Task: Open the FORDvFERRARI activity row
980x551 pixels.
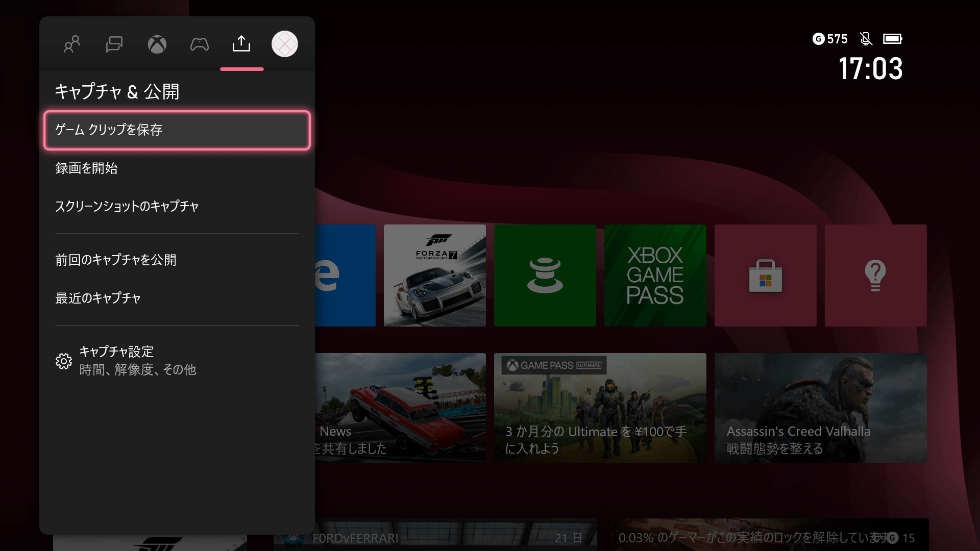Action: point(435,536)
